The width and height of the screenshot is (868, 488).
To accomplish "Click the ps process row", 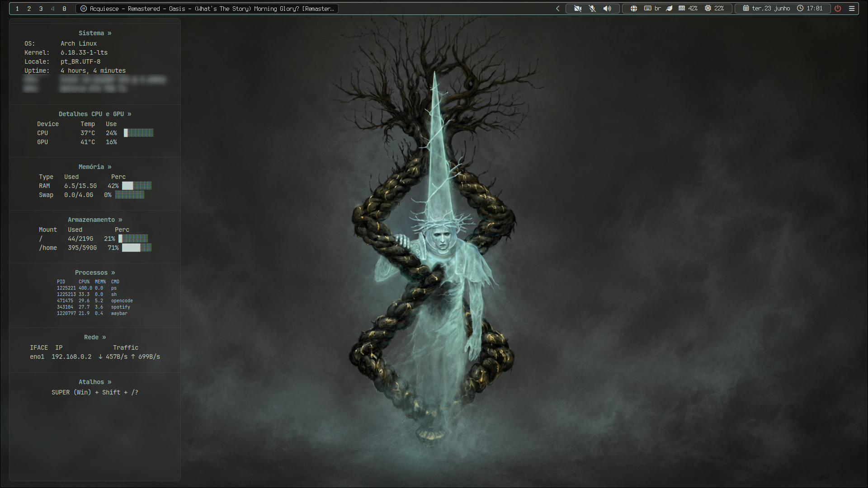I will 87,288.
